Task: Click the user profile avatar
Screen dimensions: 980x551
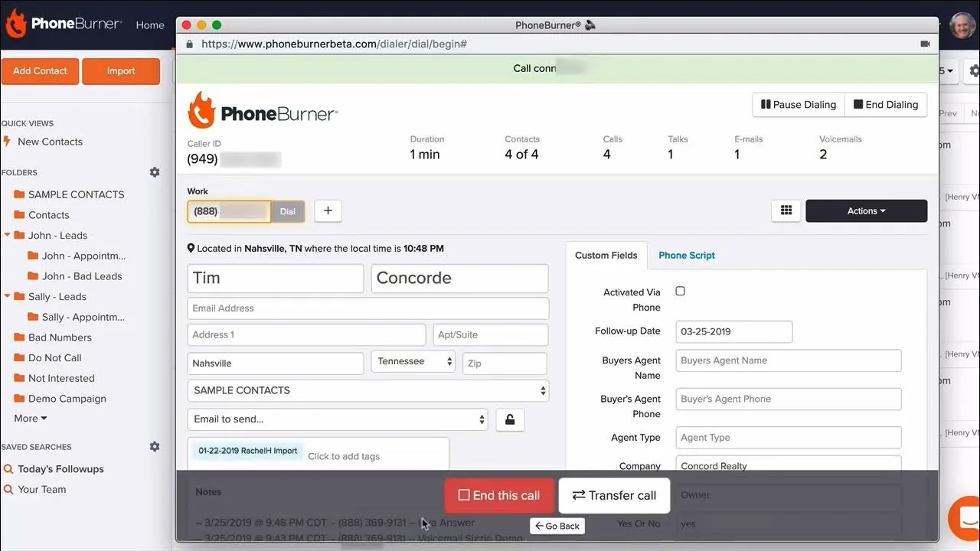Action: [x=962, y=25]
